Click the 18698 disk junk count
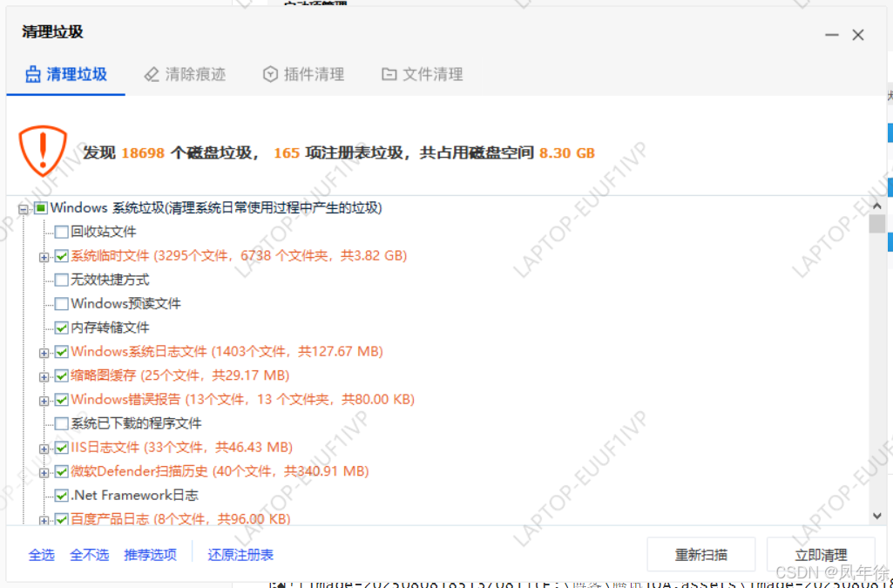 pos(143,153)
